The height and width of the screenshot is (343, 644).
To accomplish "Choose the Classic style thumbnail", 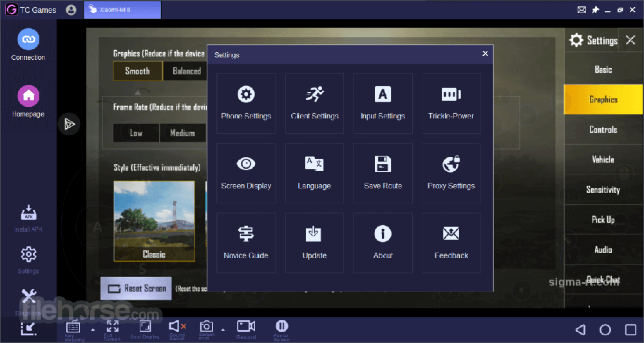I will (154, 221).
